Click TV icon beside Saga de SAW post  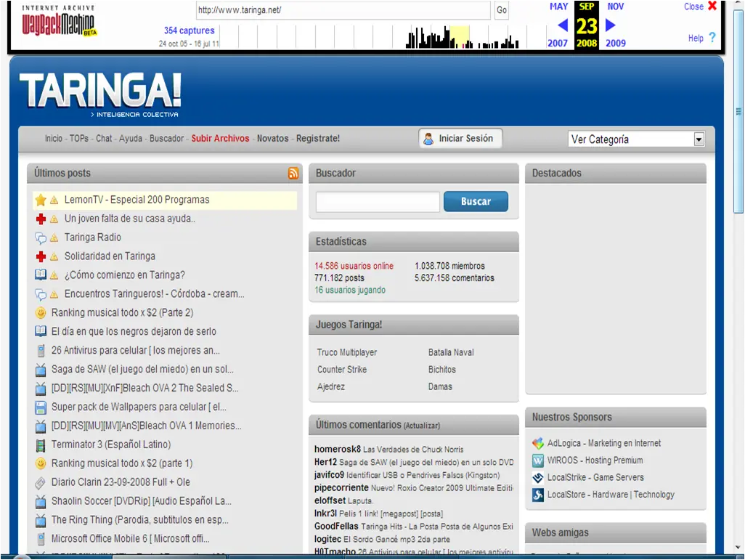coord(41,370)
